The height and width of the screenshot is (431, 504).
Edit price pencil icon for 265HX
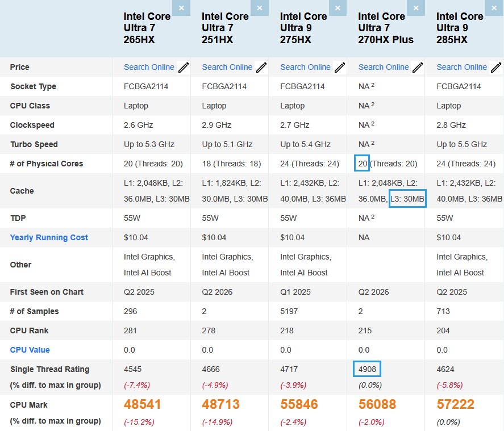click(184, 68)
